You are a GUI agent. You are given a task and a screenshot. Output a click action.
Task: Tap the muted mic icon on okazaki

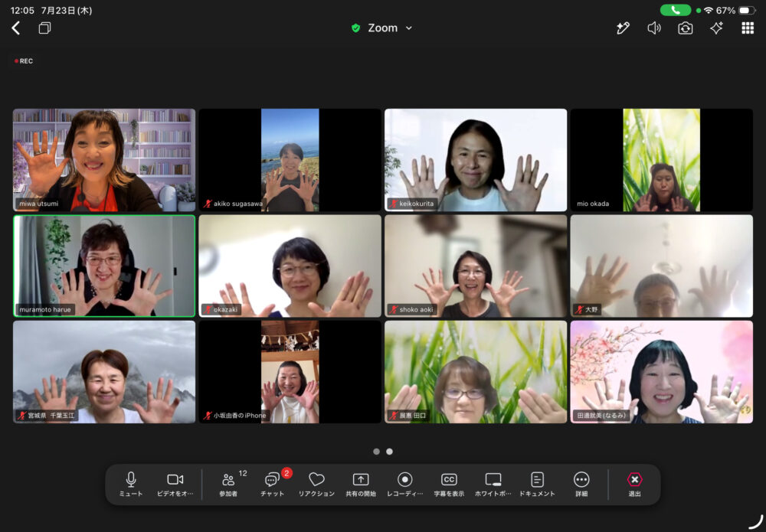coord(208,309)
